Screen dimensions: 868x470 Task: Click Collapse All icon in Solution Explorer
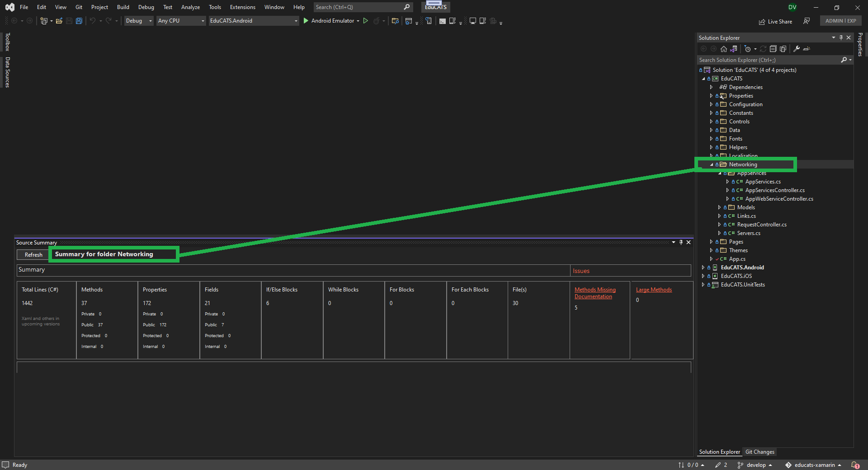(x=773, y=49)
